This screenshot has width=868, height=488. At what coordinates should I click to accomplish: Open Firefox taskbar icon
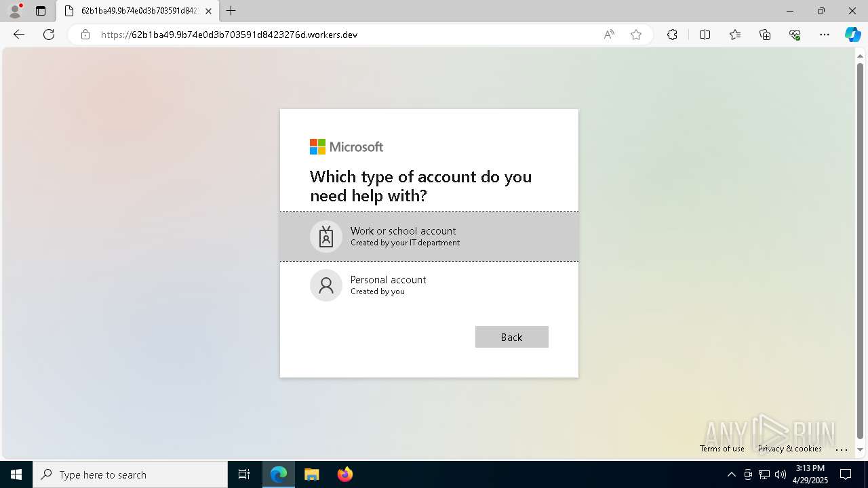(344, 474)
